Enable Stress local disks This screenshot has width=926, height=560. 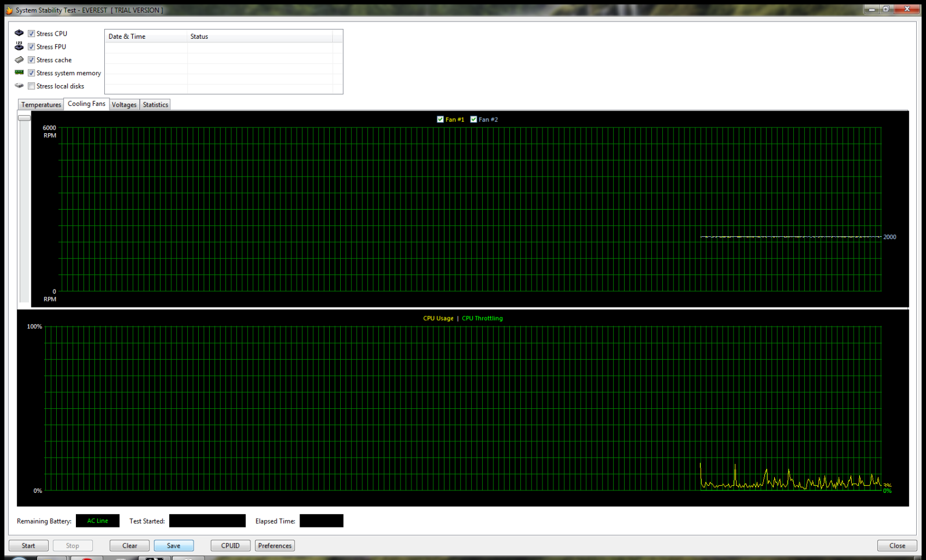(x=31, y=86)
